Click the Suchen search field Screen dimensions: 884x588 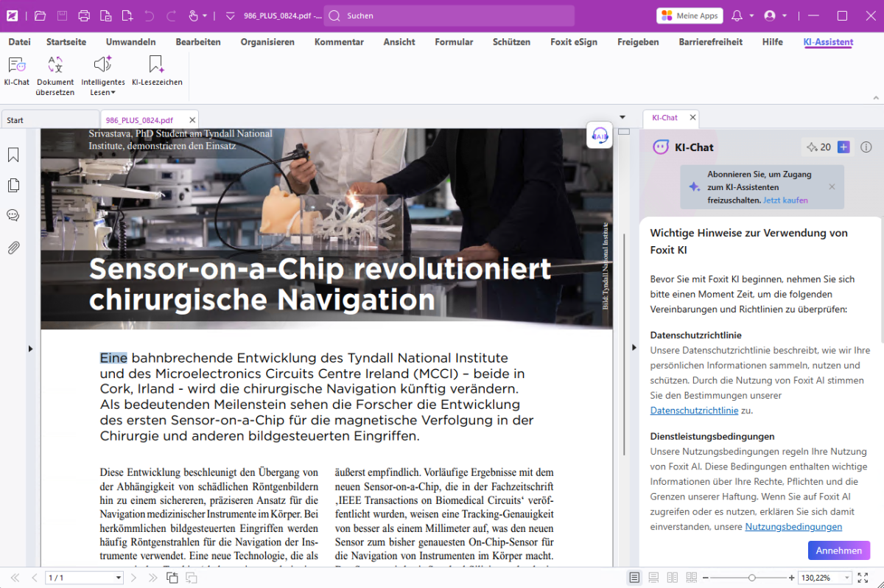(449, 15)
